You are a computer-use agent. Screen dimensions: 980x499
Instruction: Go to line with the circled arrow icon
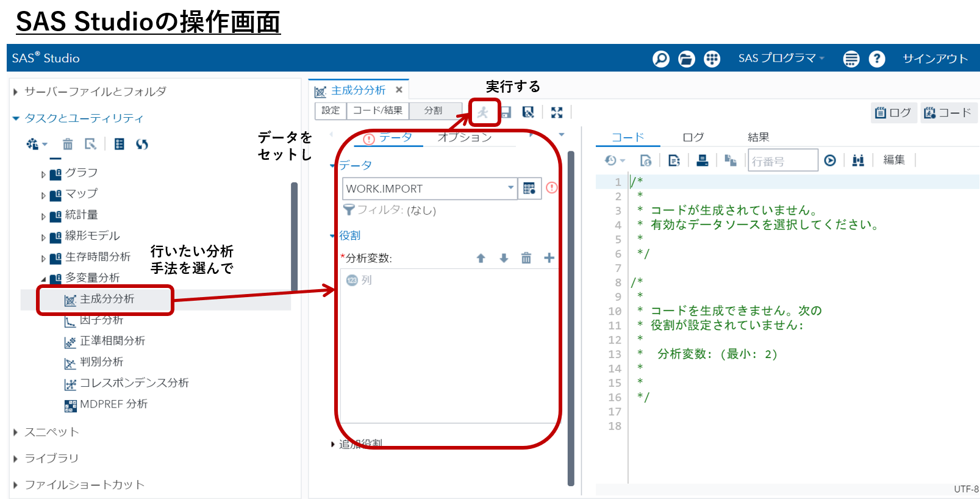pos(830,160)
